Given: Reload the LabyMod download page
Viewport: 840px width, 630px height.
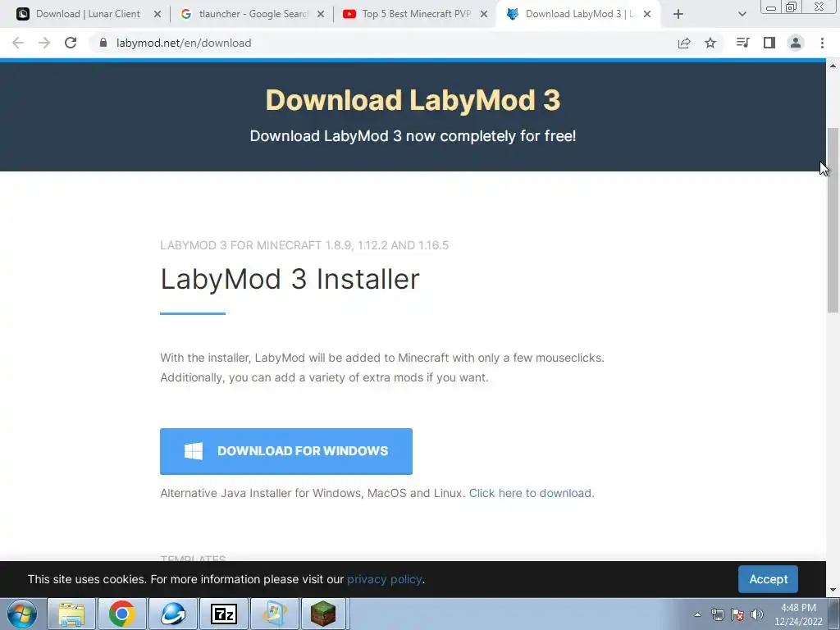Looking at the screenshot, I should (x=71, y=43).
